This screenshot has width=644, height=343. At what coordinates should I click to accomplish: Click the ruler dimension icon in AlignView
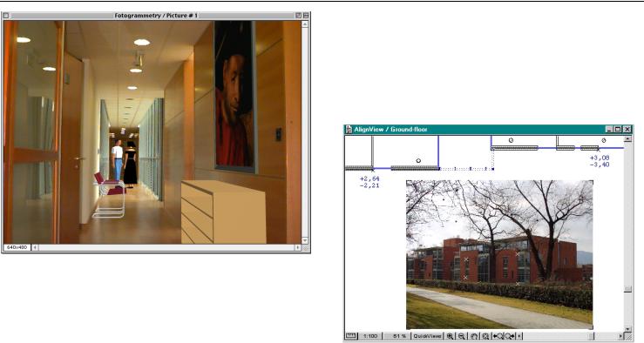click(350, 336)
